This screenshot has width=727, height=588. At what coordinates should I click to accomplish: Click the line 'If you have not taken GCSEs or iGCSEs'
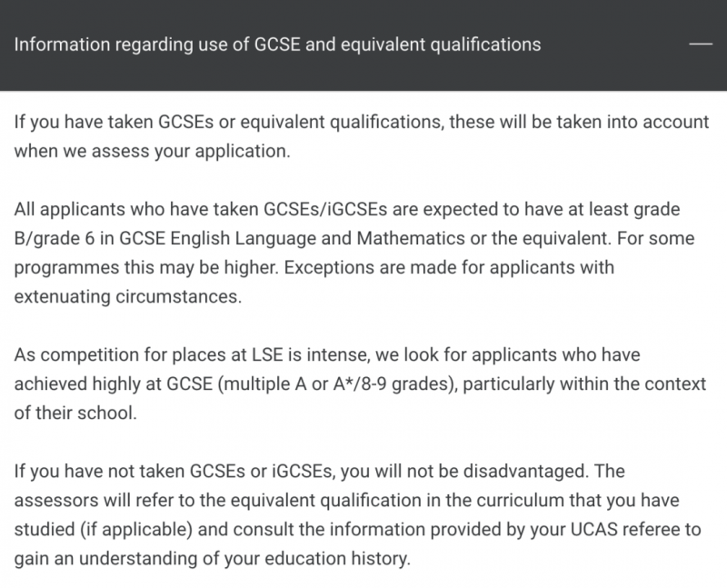click(174, 471)
